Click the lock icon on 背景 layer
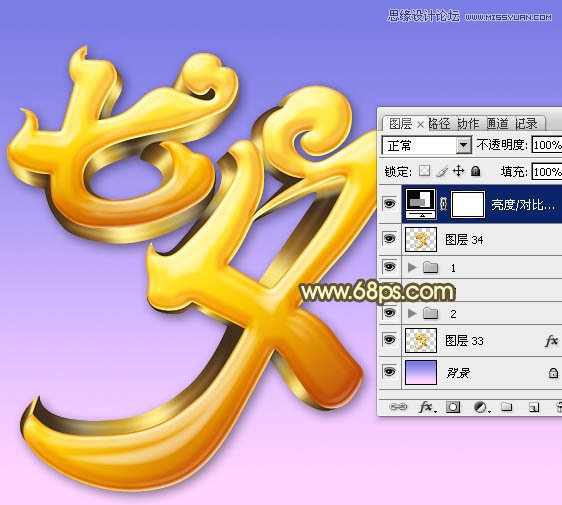Screen dimensions: 562x505 pyautogui.click(x=553, y=373)
